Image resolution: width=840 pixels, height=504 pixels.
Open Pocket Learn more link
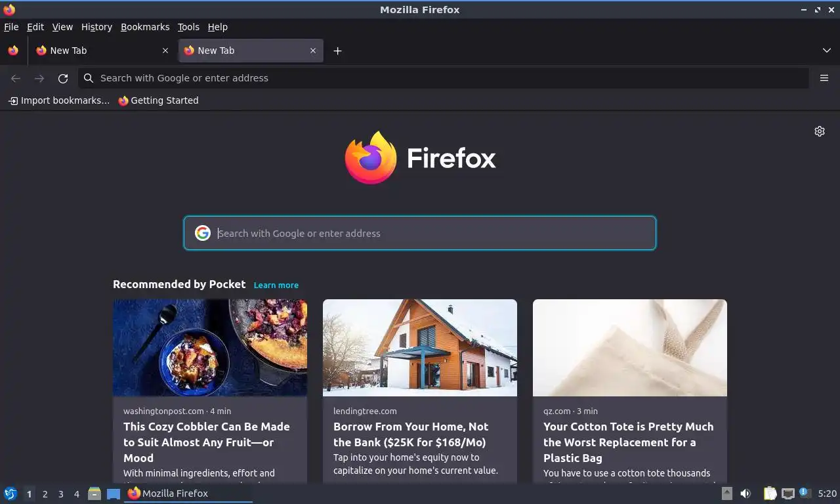coord(276,285)
